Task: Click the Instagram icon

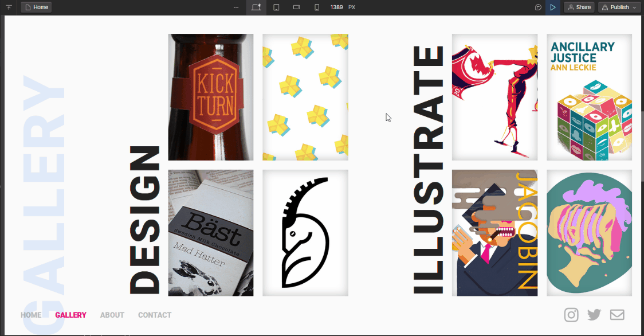Action: [571, 315]
